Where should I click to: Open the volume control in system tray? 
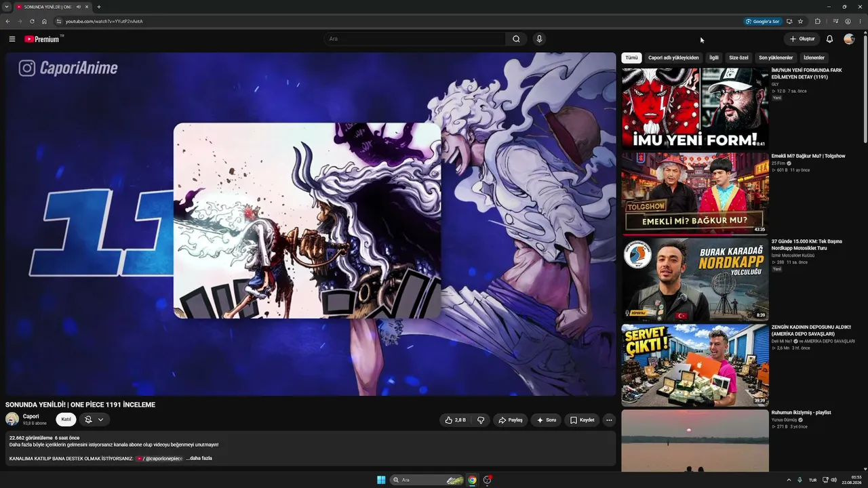tap(834, 480)
